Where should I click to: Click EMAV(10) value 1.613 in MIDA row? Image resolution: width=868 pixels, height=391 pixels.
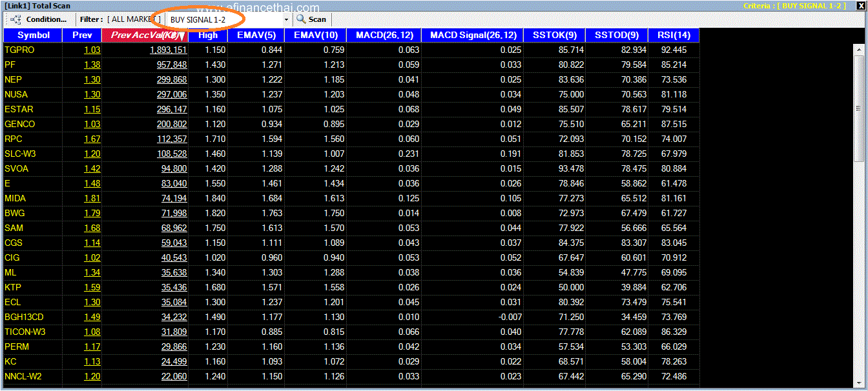click(x=334, y=198)
